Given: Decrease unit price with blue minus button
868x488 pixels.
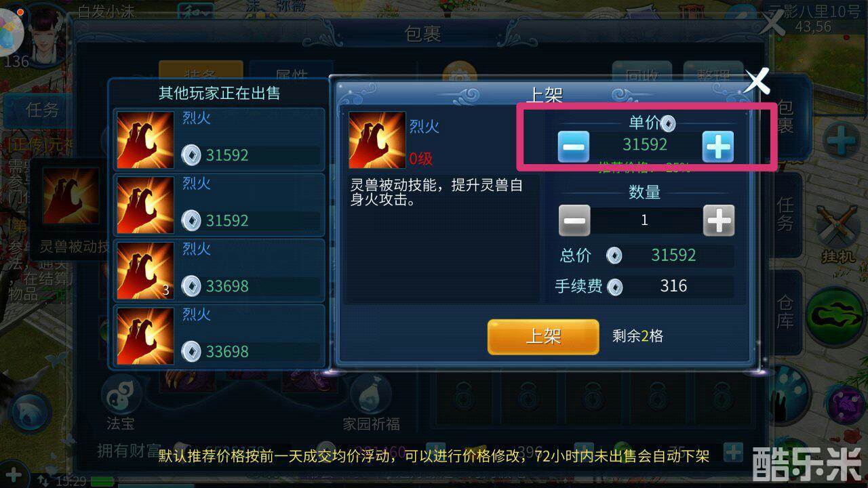Looking at the screenshot, I should coord(574,146).
